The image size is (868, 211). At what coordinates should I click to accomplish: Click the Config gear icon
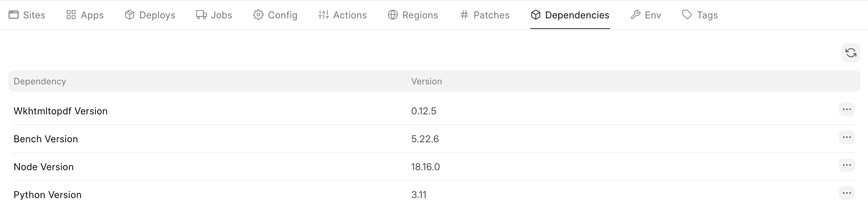(x=258, y=15)
